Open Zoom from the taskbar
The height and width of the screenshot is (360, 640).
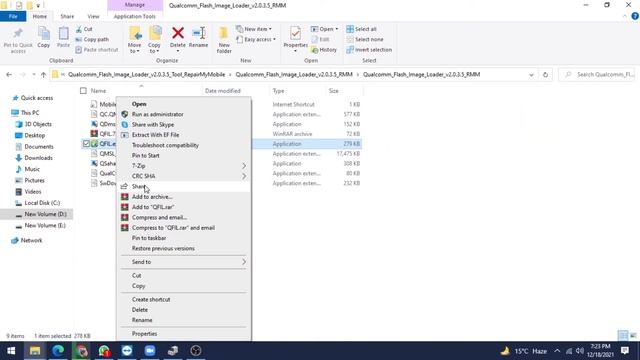click(x=150, y=351)
